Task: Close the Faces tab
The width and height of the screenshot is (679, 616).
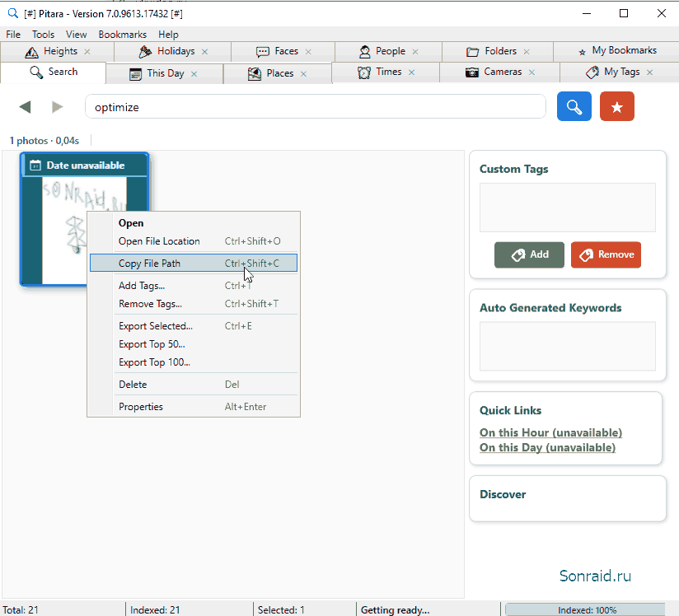Action: [308, 52]
